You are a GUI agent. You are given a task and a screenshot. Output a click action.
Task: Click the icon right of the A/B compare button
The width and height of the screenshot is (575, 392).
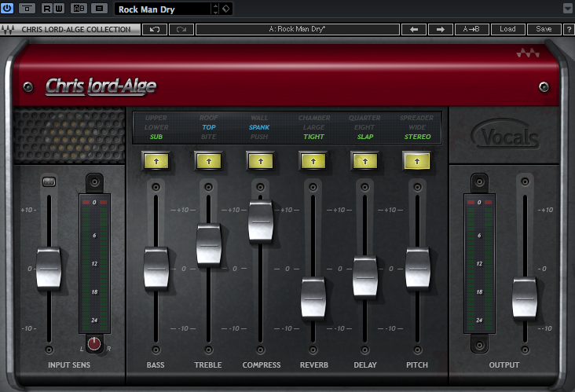pyautogui.click(x=100, y=8)
